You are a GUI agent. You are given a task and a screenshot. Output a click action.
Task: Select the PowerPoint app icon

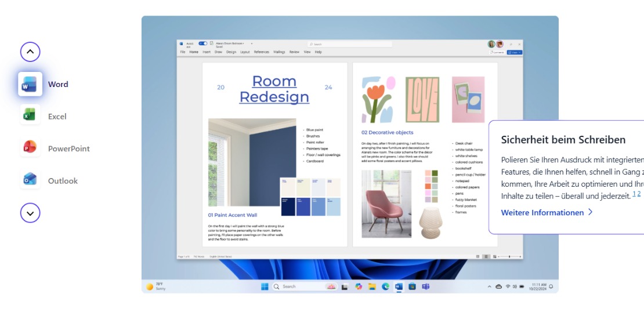[30, 148]
